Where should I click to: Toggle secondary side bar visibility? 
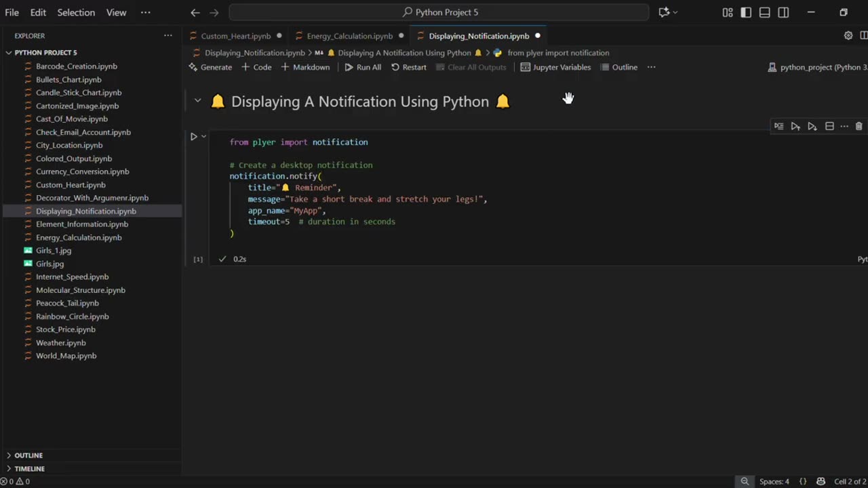[x=783, y=12]
